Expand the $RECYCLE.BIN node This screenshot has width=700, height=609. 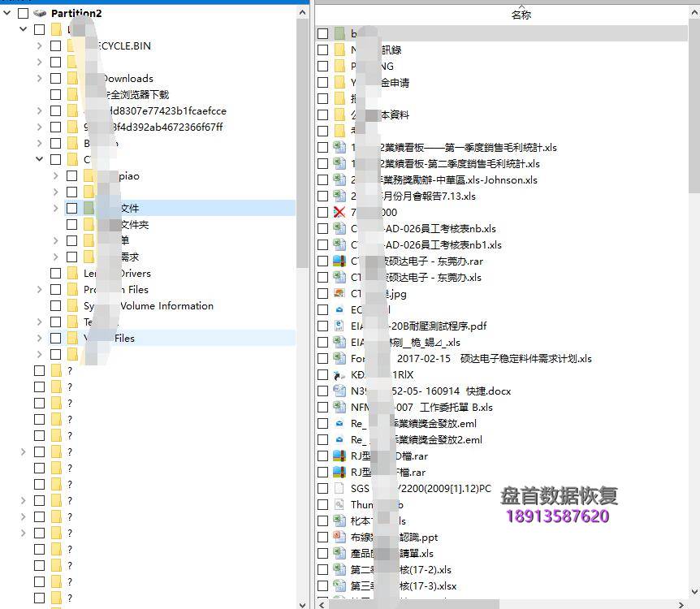38,46
